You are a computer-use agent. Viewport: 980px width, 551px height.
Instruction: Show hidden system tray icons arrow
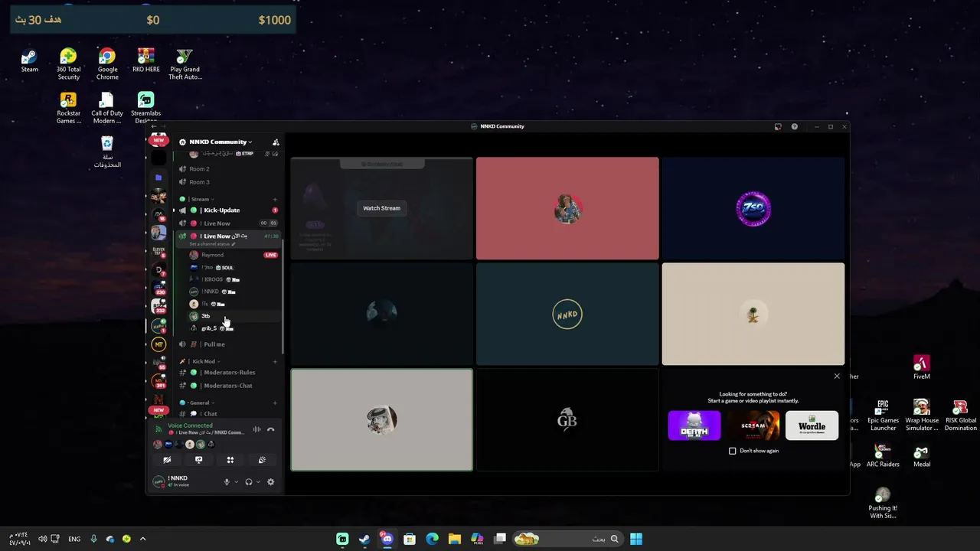click(142, 539)
